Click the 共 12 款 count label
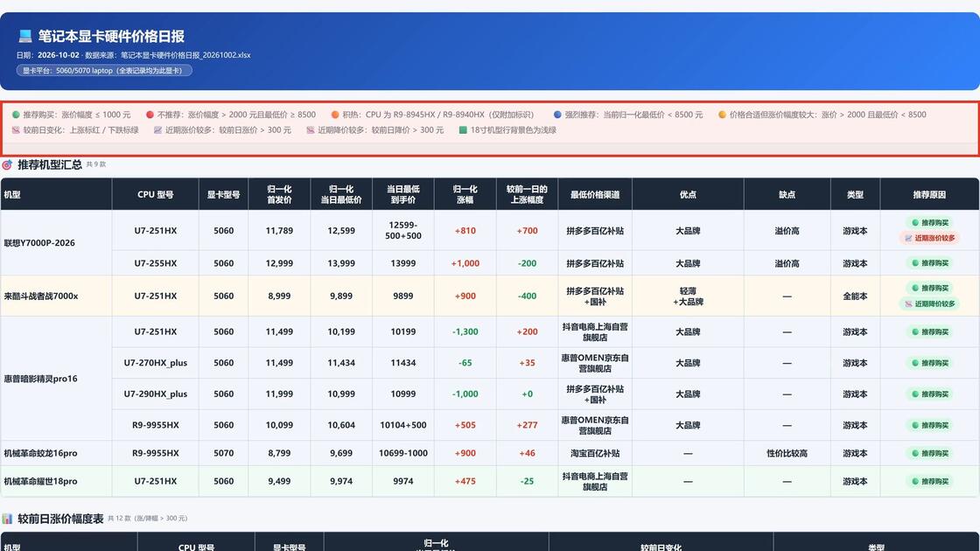 pyautogui.click(x=148, y=519)
